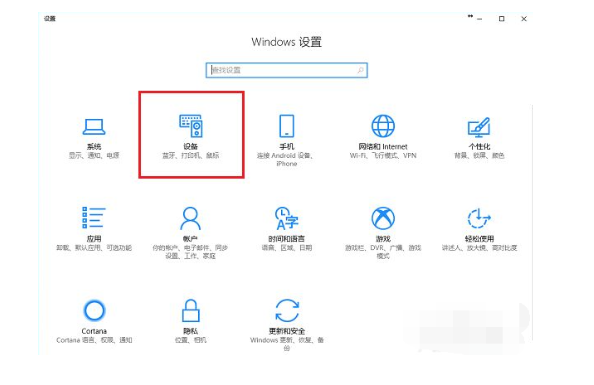Click the 更新和安全 title text

[x=287, y=331]
